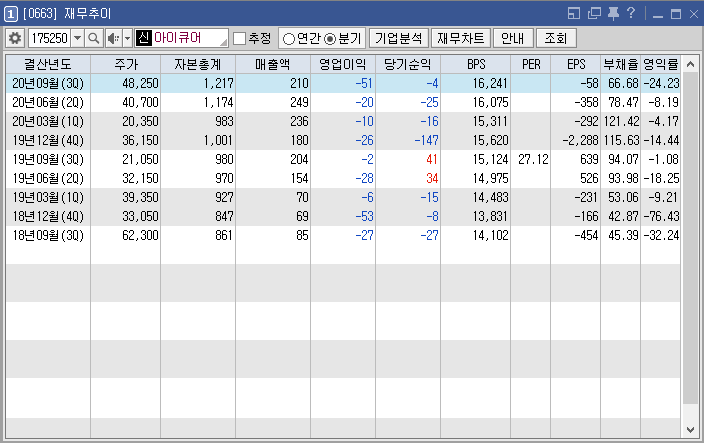Open help question mark icon
Image resolution: width=704 pixels, height=443 pixels.
coord(631,13)
